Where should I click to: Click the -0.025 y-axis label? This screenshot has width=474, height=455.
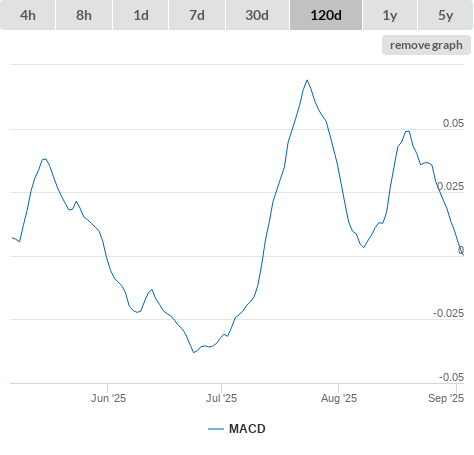click(448, 313)
